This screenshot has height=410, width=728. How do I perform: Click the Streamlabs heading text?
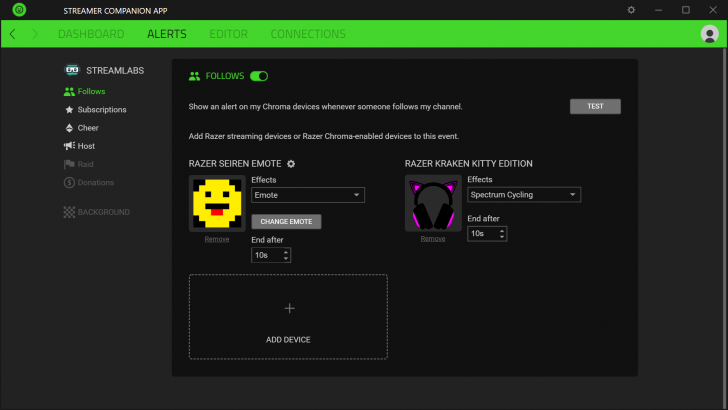click(x=115, y=71)
